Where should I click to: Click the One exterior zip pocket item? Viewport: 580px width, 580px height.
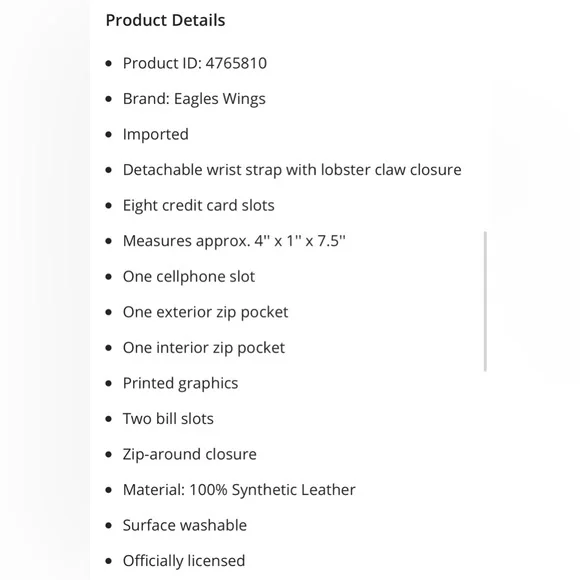[x=205, y=312]
